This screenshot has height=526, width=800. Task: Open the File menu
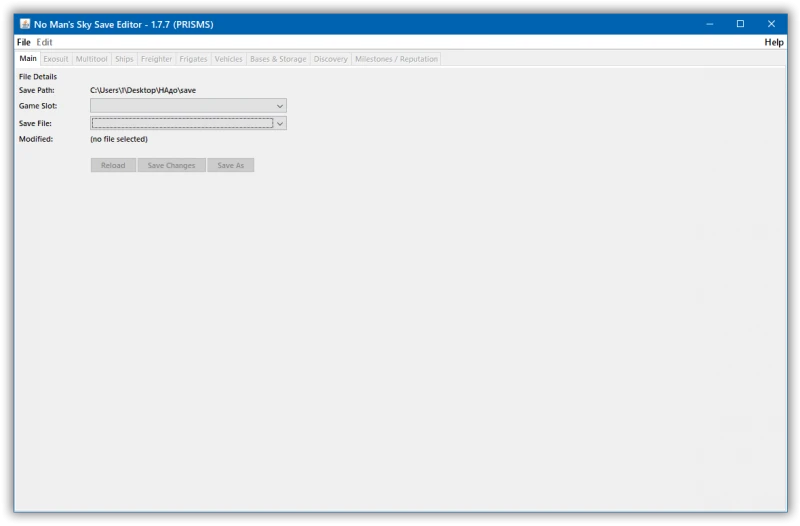click(x=23, y=42)
